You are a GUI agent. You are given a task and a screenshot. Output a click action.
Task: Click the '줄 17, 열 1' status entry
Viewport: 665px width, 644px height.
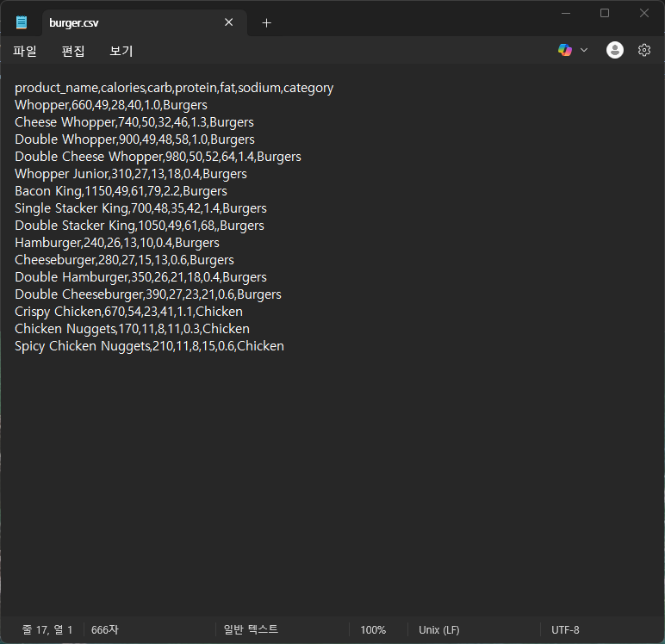click(47, 629)
